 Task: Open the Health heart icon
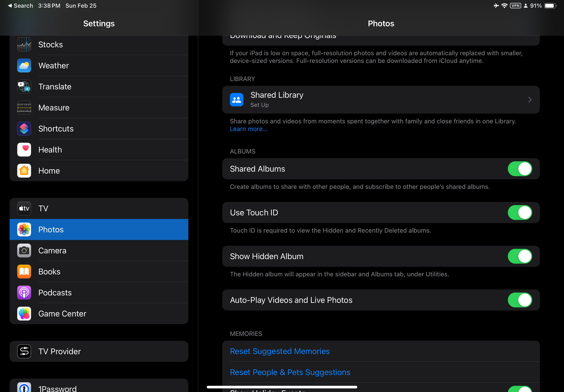coord(24,150)
